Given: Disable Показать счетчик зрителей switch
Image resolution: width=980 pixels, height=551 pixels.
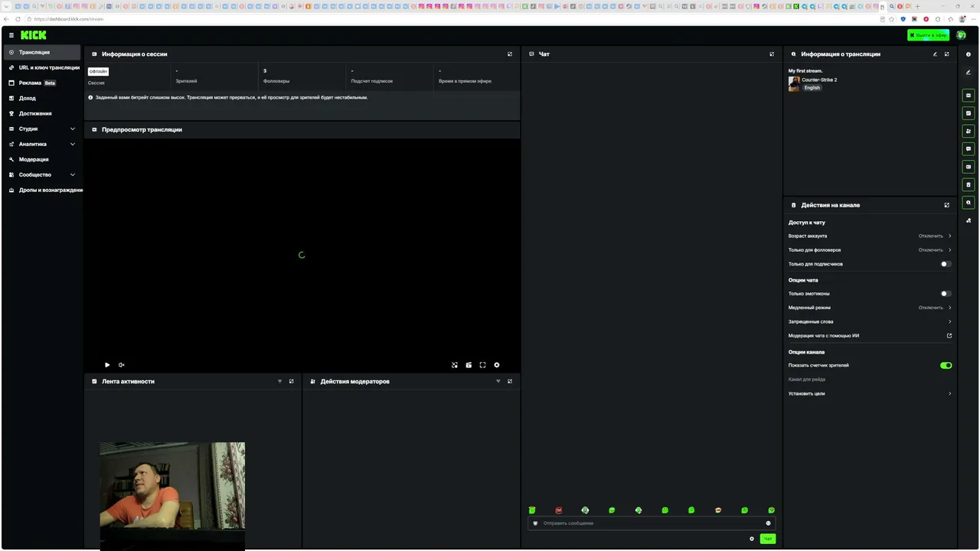Looking at the screenshot, I should pyautogui.click(x=946, y=365).
